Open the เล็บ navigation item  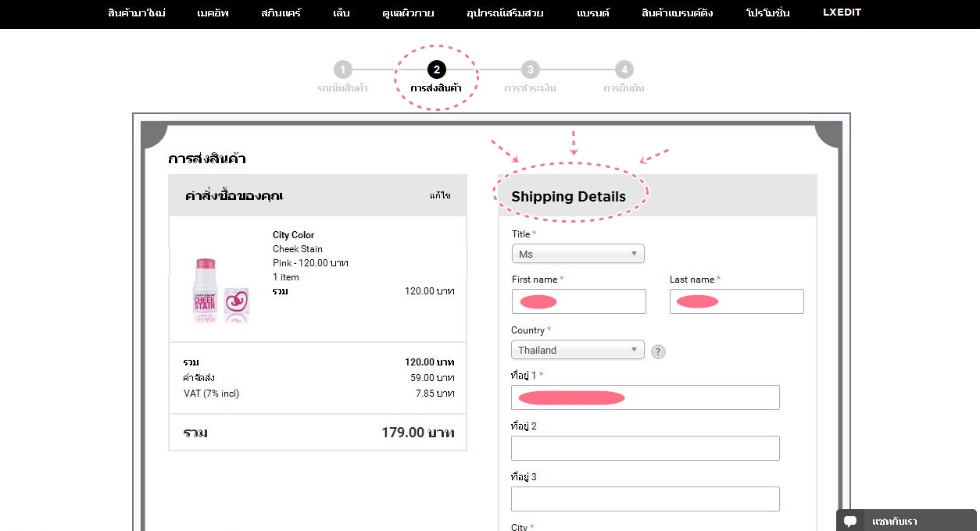click(x=342, y=13)
